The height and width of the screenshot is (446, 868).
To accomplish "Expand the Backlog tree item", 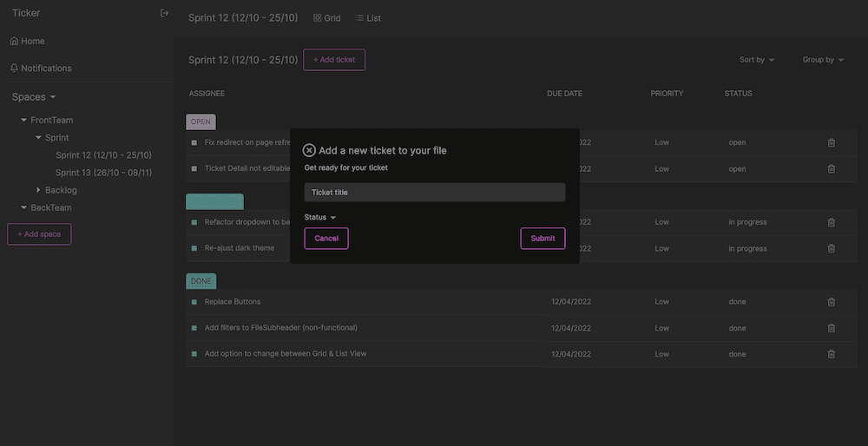I will 38,190.
